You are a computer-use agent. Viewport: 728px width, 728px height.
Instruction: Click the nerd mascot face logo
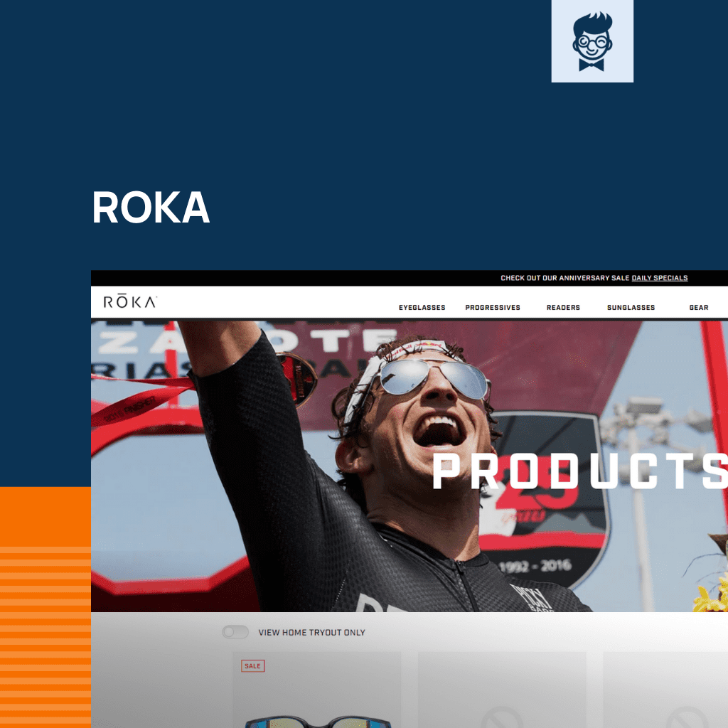tap(592, 41)
